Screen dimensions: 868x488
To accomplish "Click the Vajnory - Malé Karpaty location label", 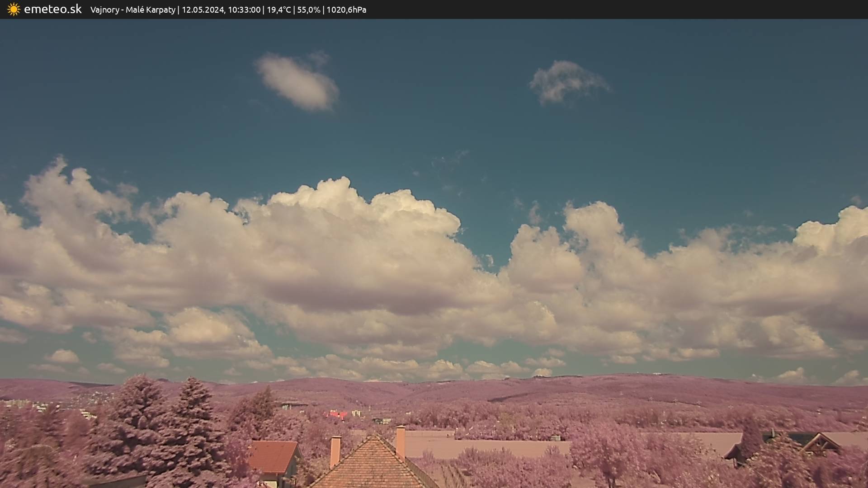I will (132, 10).
